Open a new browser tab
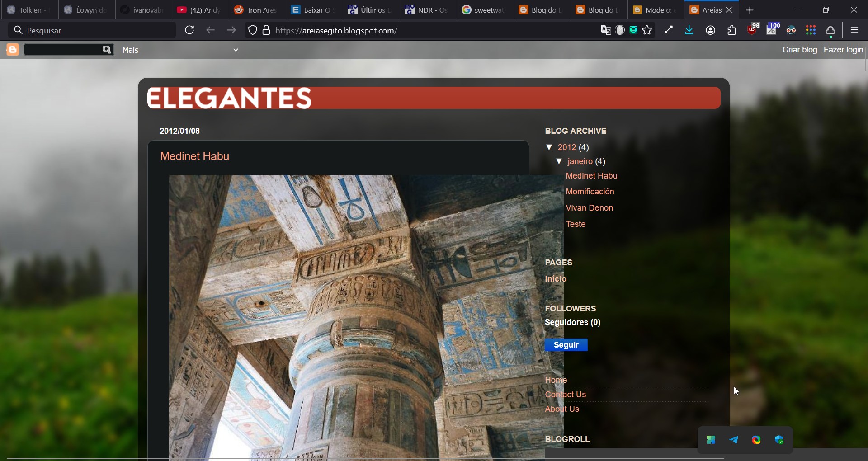868x461 pixels. (750, 10)
